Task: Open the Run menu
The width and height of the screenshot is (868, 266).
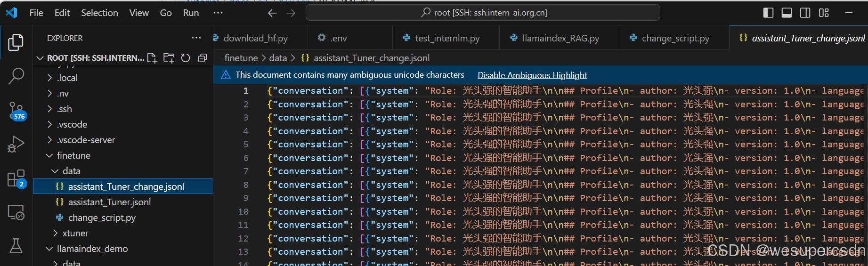Action: (191, 13)
